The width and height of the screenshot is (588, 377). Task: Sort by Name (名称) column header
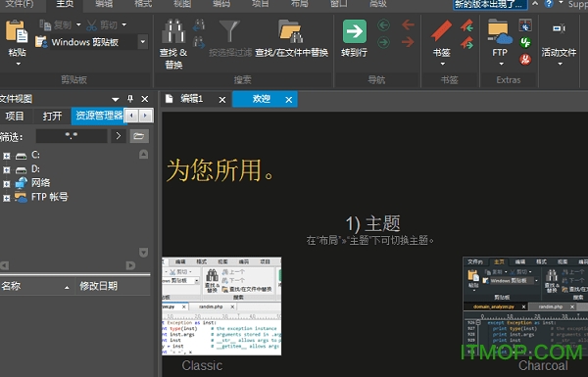click(x=37, y=286)
